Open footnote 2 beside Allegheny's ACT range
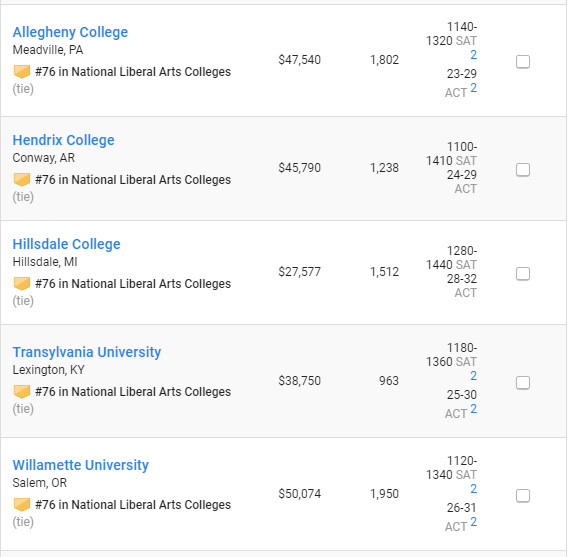 click(474, 88)
